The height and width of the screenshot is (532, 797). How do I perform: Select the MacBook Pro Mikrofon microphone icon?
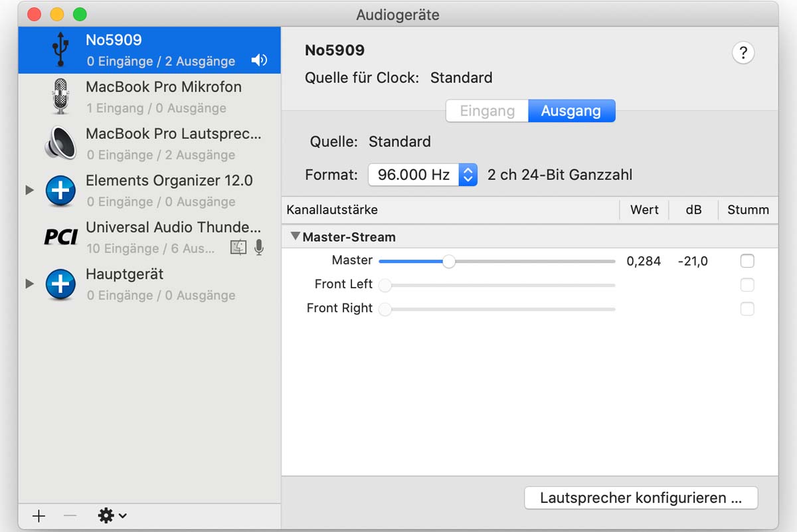[60, 97]
